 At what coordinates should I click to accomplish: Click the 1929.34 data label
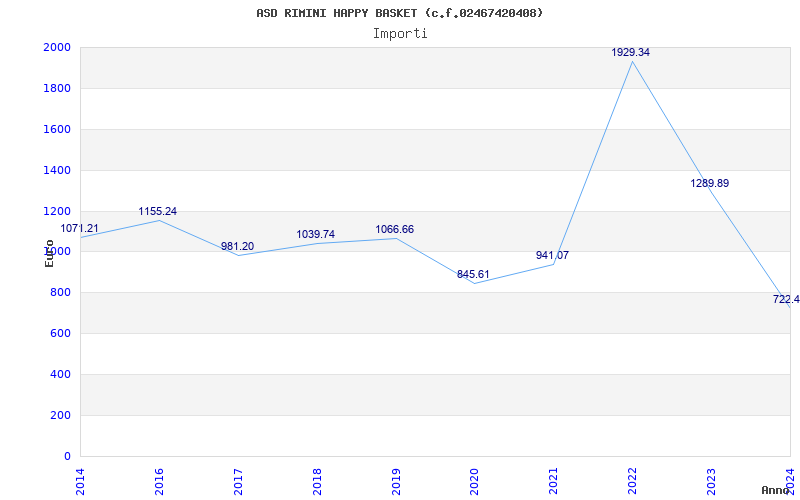pos(631,52)
